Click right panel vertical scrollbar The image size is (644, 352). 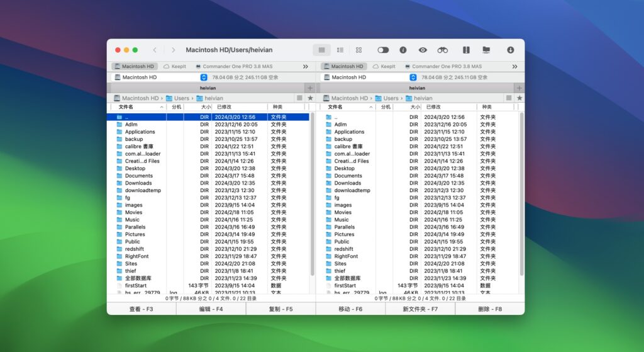521,194
